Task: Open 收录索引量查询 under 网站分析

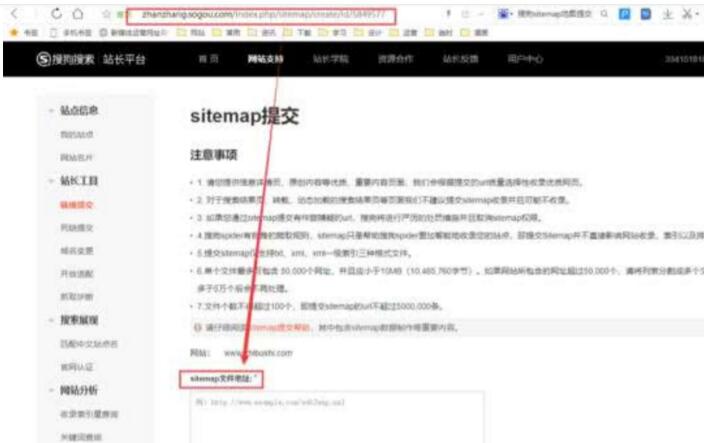Action: coord(89,414)
